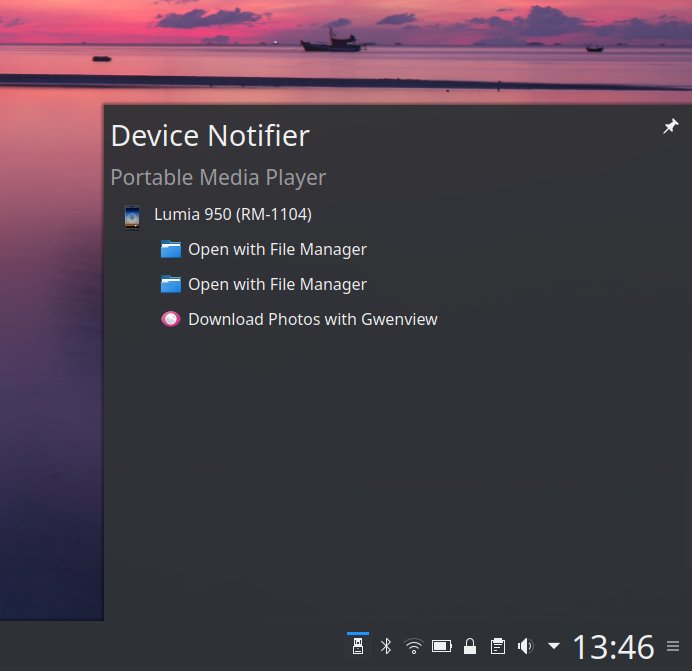Viewport: 692px width, 671px height.
Task: Click the first Open with File Manager folder icon
Action: point(171,250)
